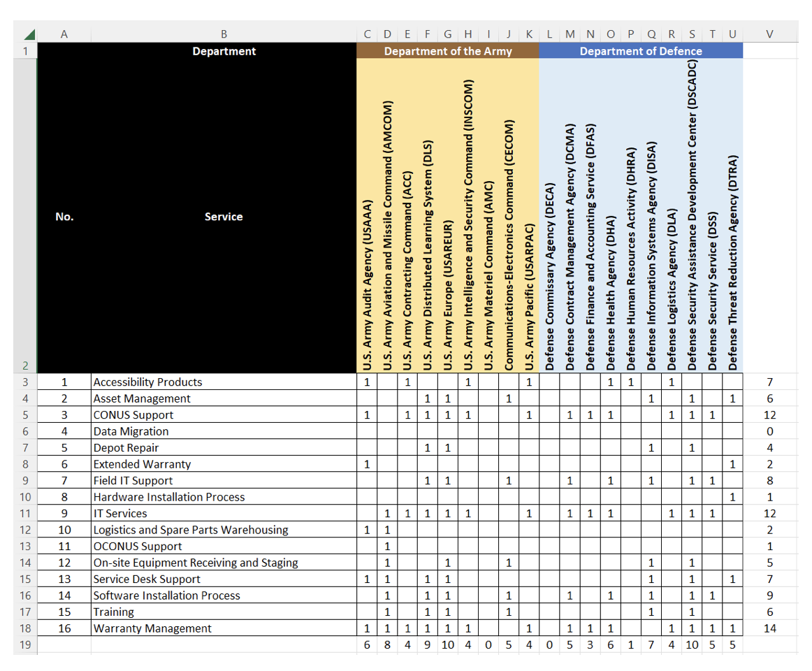The height and width of the screenshot is (671, 812).
Task: Select column header S
Action: [692, 34]
